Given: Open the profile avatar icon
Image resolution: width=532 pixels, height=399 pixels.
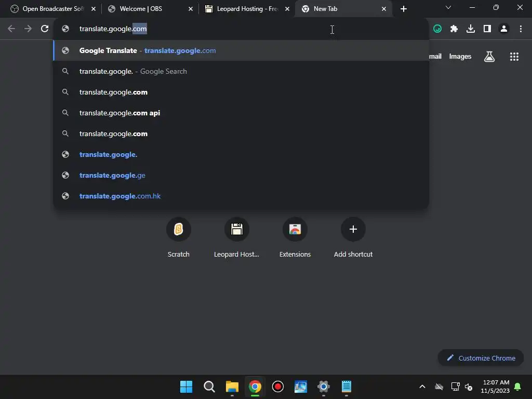Looking at the screenshot, I should (x=504, y=29).
